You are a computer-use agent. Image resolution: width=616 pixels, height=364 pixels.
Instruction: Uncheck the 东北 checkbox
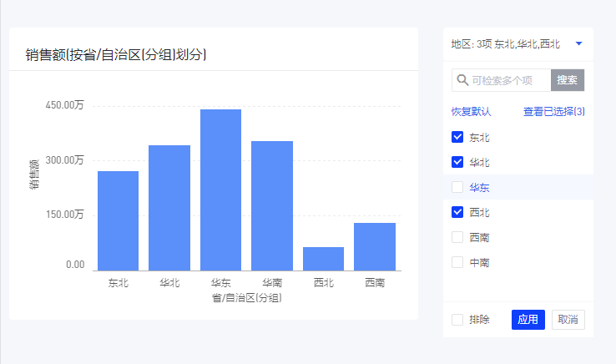(457, 137)
